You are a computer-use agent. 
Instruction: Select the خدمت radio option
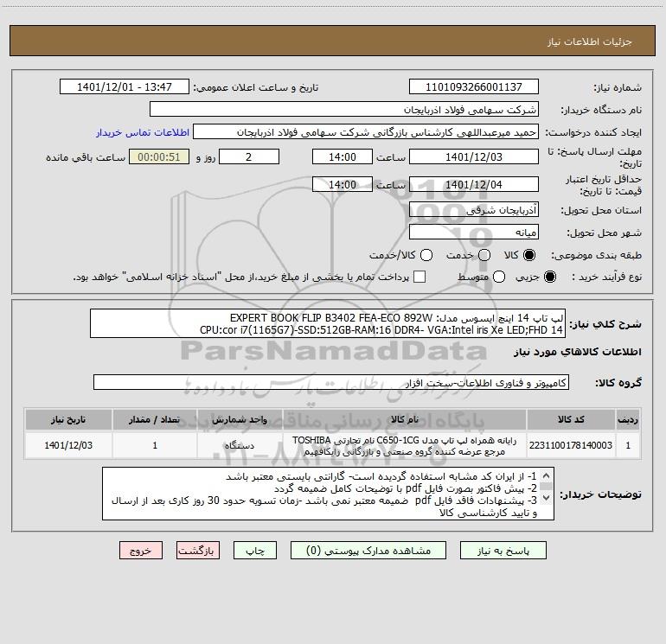[x=484, y=255]
